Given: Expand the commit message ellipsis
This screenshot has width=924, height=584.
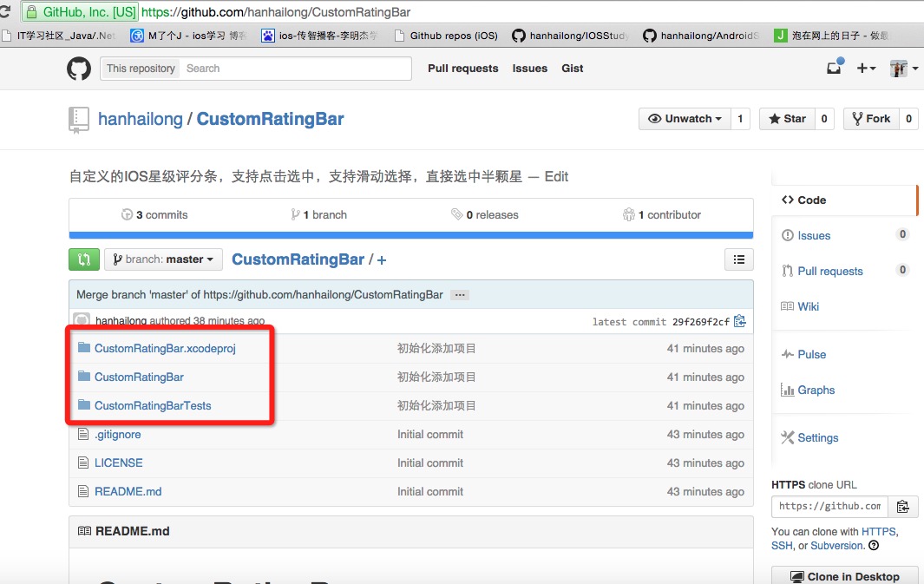Looking at the screenshot, I should (460, 295).
